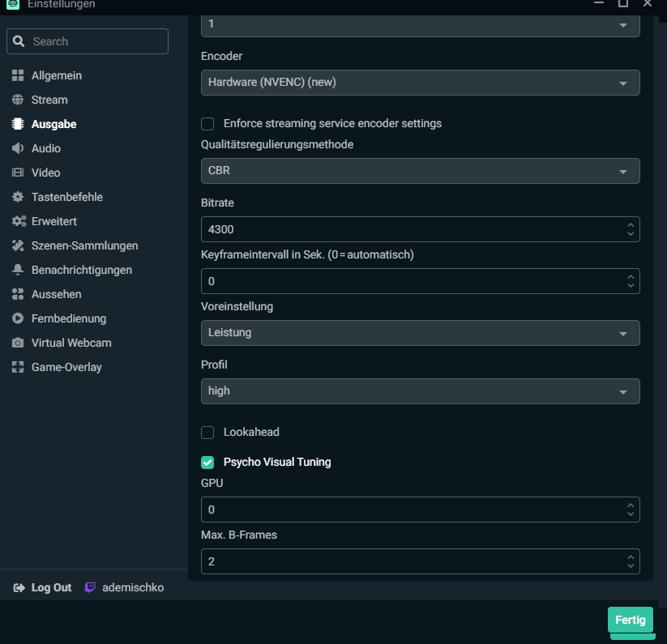
Task: Click the Audio speaker icon
Action: 18,148
